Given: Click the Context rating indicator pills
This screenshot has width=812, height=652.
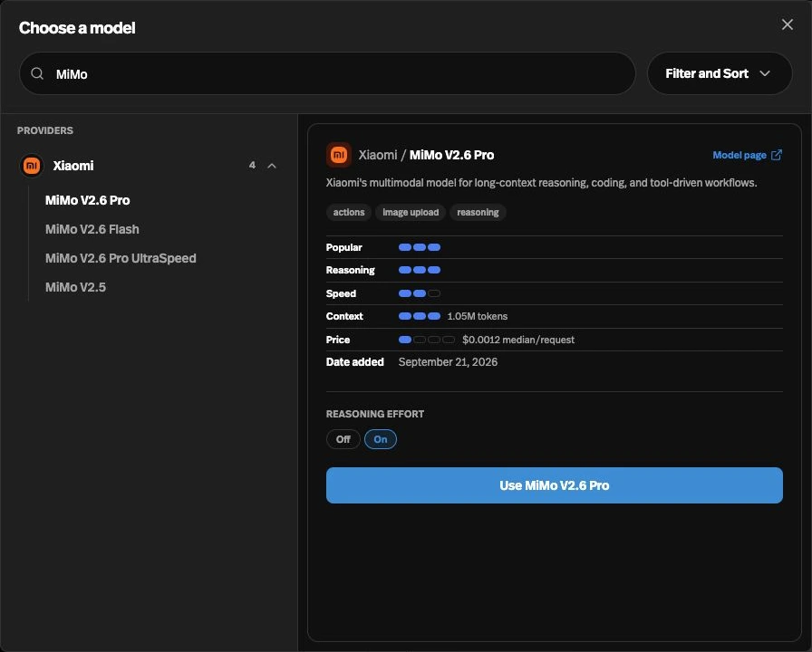Looking at the screenshot, I should (420, 316).
